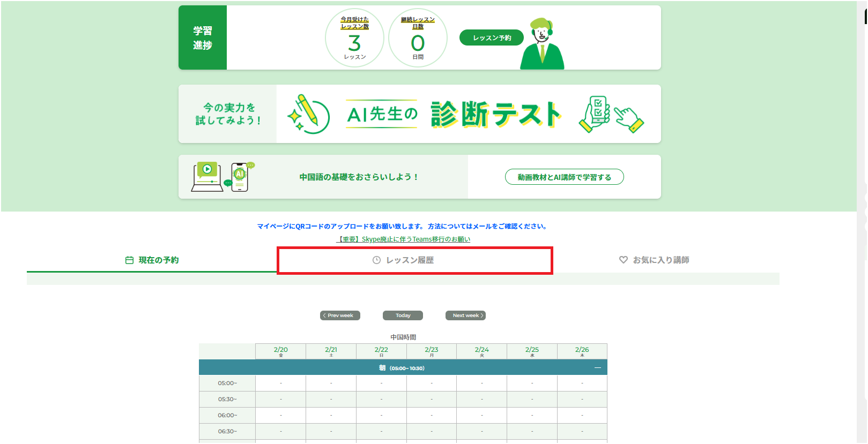Viewport: 868px width, 444px height.
Task: Open the Skype廃止に伴うTeams移行のお願い link
Action: point(403,239)
